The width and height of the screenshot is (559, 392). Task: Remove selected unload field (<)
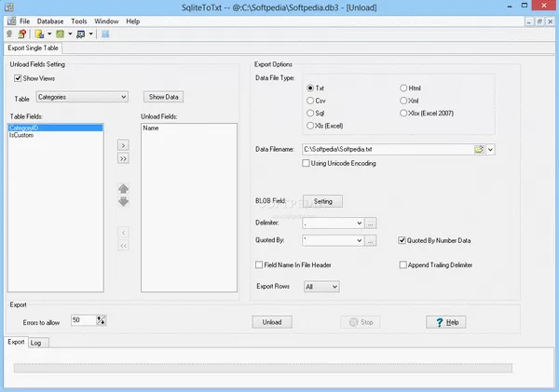123,233
